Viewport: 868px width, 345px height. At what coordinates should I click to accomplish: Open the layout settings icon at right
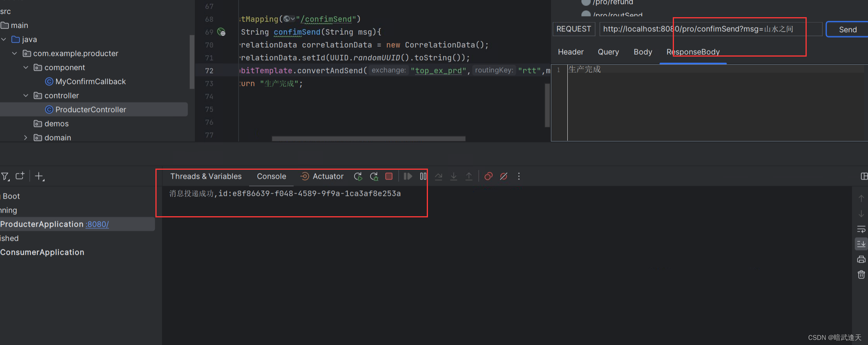pyautogui.click(x=864, y=176)
